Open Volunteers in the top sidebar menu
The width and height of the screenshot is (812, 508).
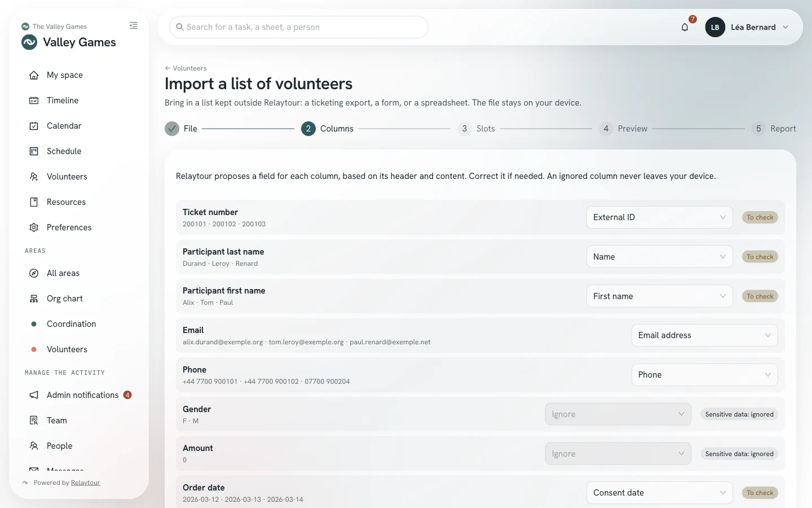(67, 177)
